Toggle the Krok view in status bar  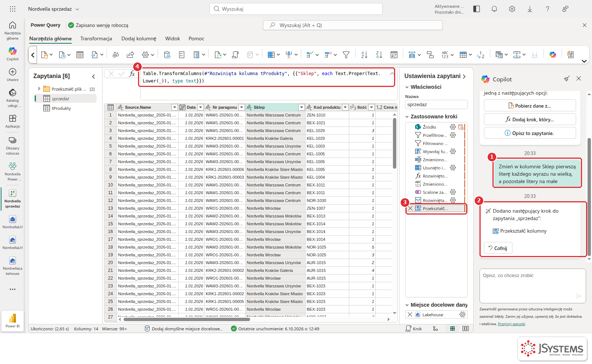coord(414,328)
